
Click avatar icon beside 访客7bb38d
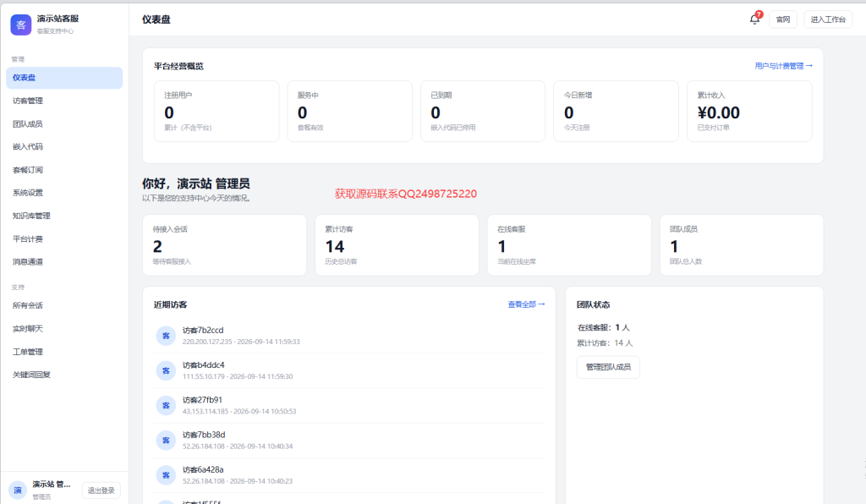(x=166, y=440)
